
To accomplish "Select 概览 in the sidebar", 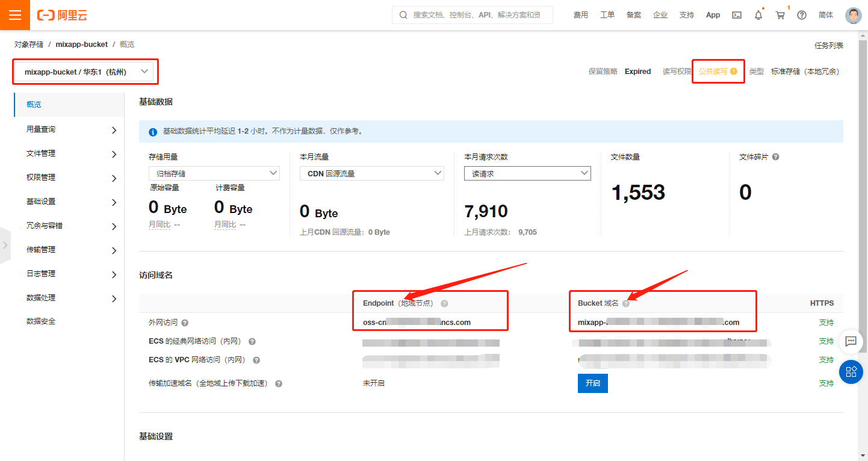I will (69, 105).
